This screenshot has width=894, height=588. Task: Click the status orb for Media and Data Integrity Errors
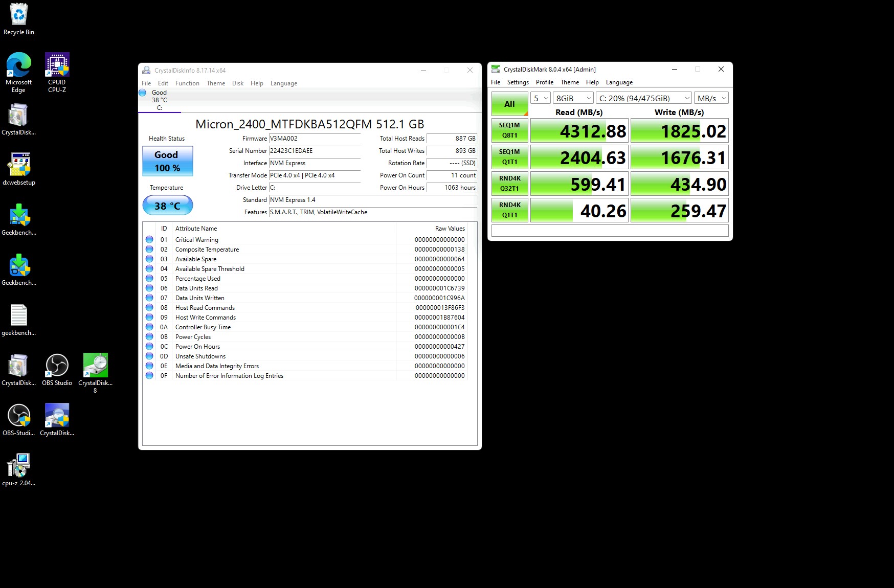(149, 366)
